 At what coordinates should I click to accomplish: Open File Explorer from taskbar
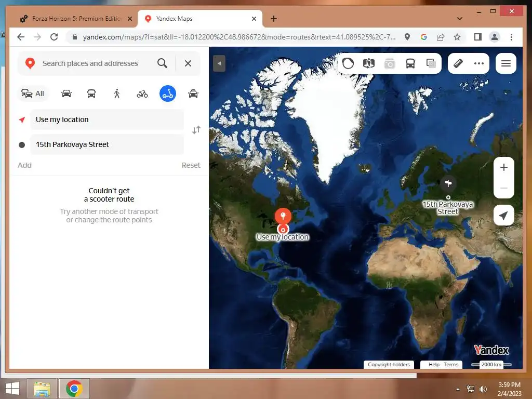(42, 389)
